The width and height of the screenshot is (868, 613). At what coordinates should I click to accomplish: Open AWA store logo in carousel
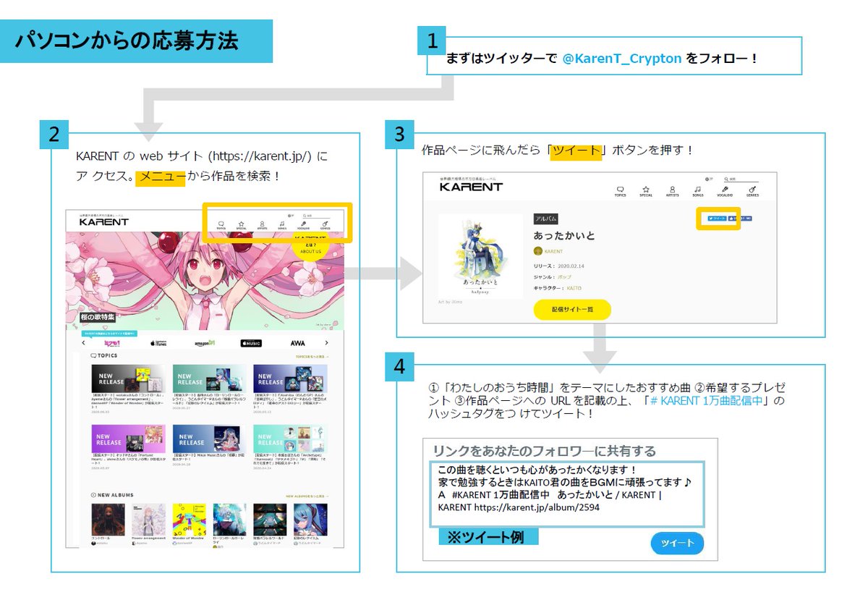click(x=297, y=343)
